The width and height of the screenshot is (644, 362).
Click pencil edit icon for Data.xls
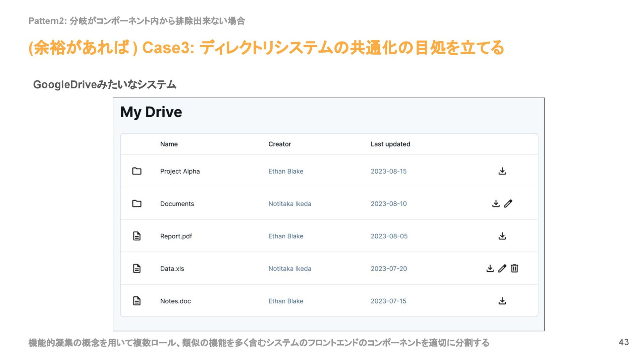[502, 268]
